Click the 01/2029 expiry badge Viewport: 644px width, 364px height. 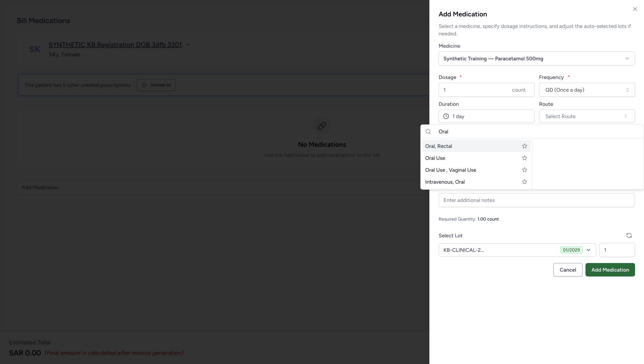[571, 250]
